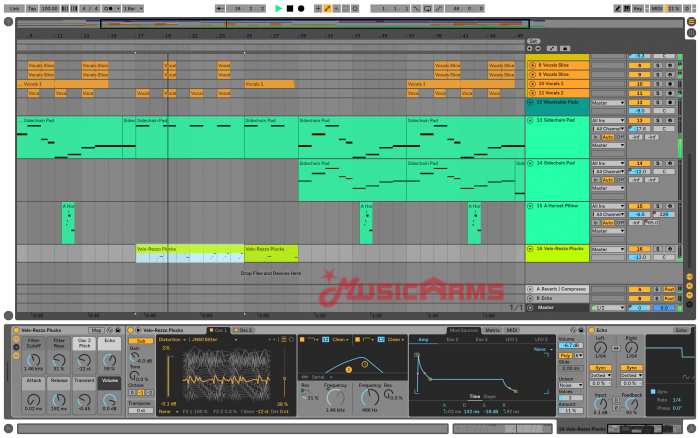This screenshot has height=438, width=700.
Task: Arm recording on 14 Sidechain Pad track
Action: point(670,162)
